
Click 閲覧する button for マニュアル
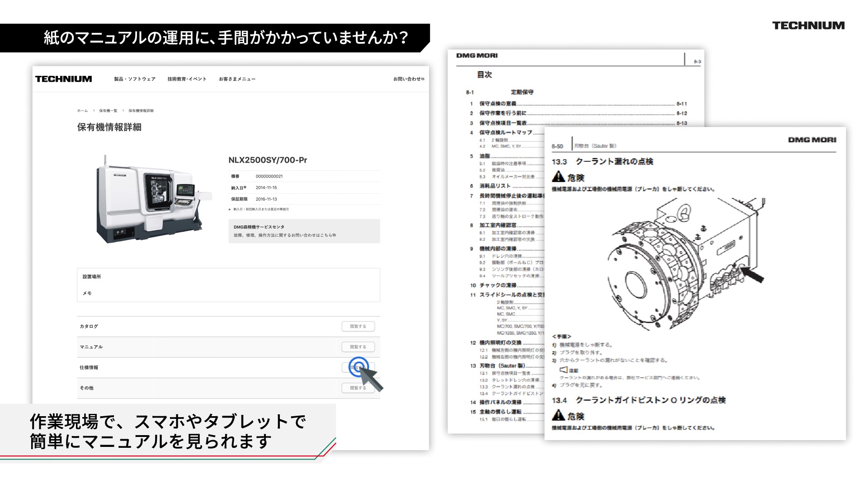(x=358, y=347)
